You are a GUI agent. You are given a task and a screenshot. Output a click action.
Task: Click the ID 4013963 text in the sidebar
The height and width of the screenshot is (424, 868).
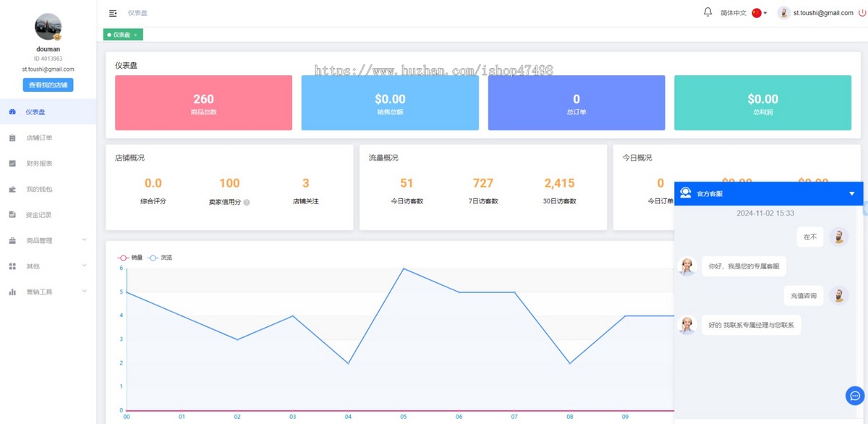(x=48, y=59)
